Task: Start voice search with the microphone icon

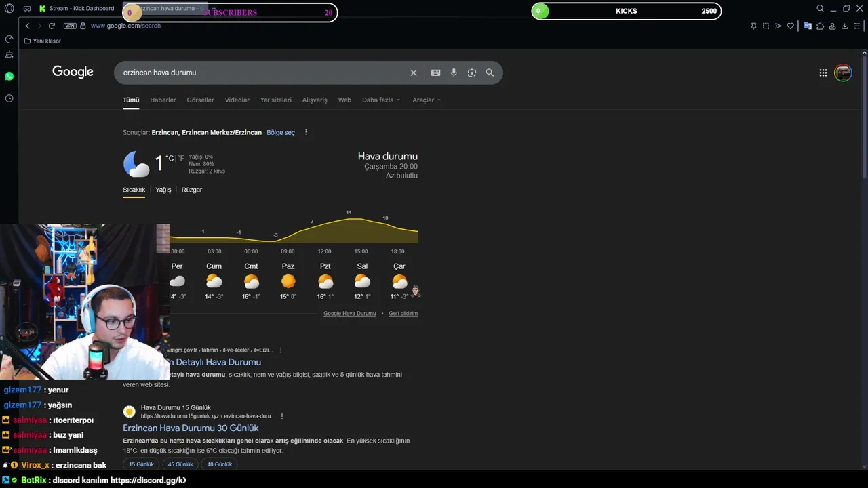Action: (x=454, y=73)
